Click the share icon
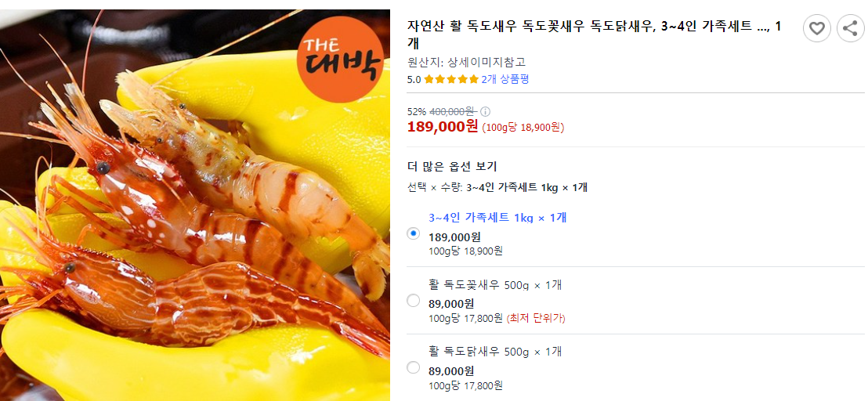Image resolution: width=868 pixels, height=401 pixels. pos(850,28)
